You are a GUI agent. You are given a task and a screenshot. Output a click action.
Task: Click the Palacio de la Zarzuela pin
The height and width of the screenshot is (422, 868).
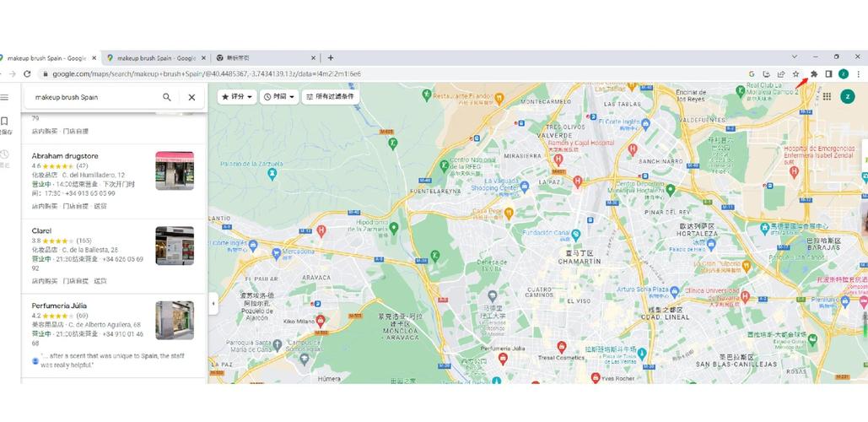click(272, 175)
